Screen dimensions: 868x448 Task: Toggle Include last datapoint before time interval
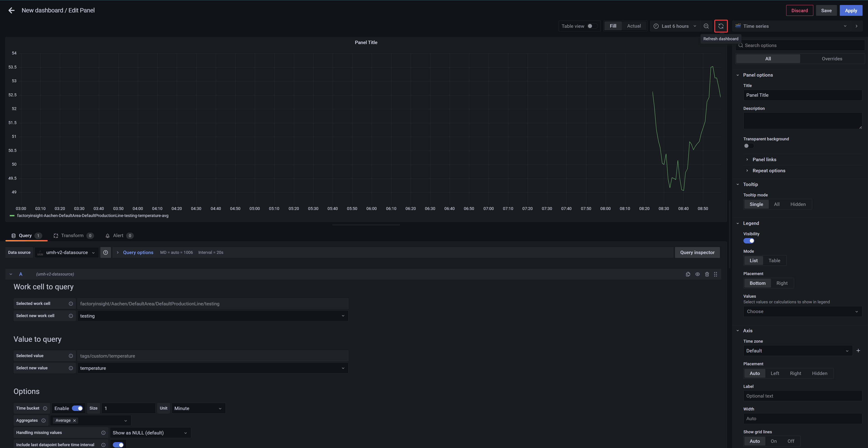118,445
